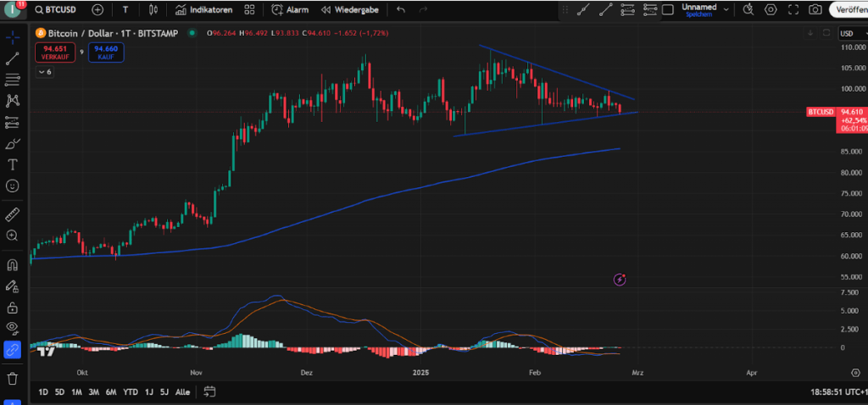
Task: Open the indicator templates grid icon
Action: coord(249,9)
